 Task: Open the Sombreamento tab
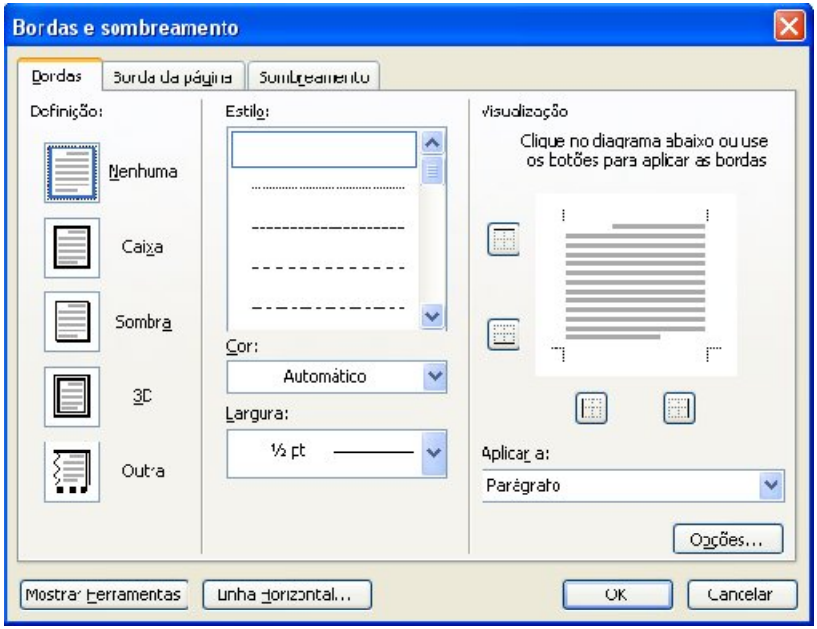pyautogui.click(x=315, y=76)
